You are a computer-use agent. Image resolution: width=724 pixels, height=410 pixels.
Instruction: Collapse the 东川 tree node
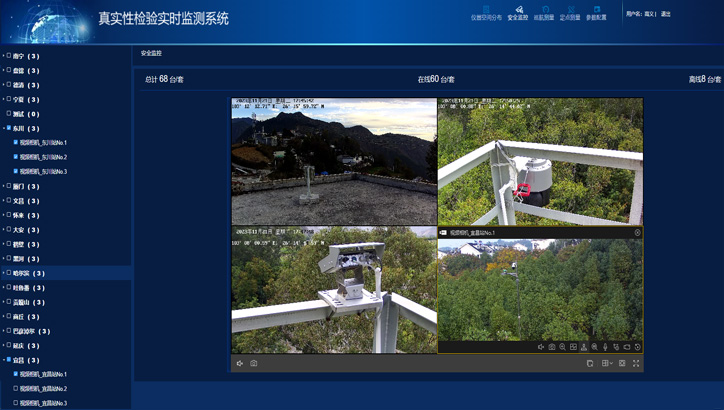tap(4, 129)
